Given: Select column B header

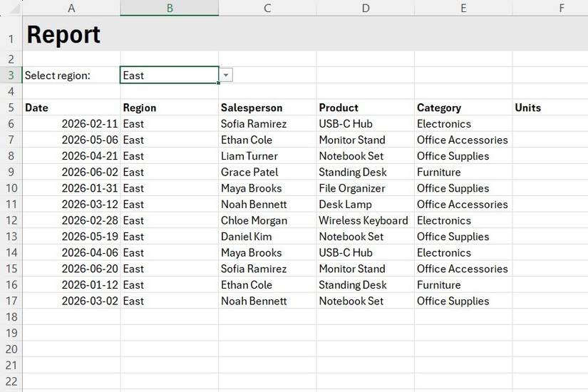Looking at the screenshot, I should pos(170,8).
